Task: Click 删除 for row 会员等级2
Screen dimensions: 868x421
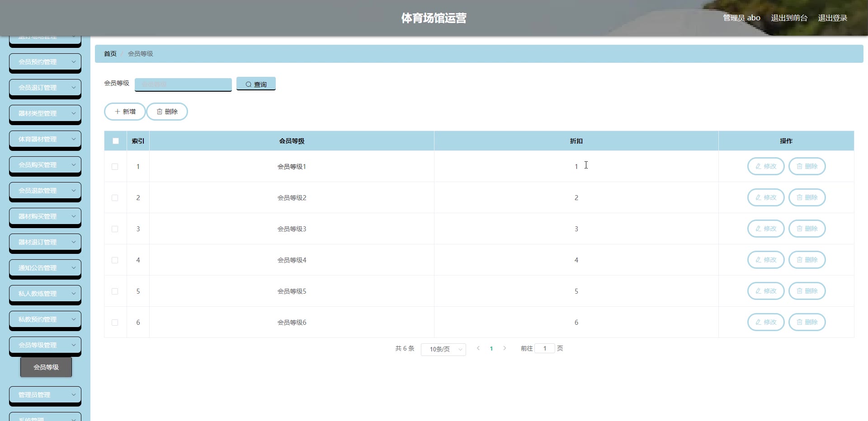Action: coord(807,197)
